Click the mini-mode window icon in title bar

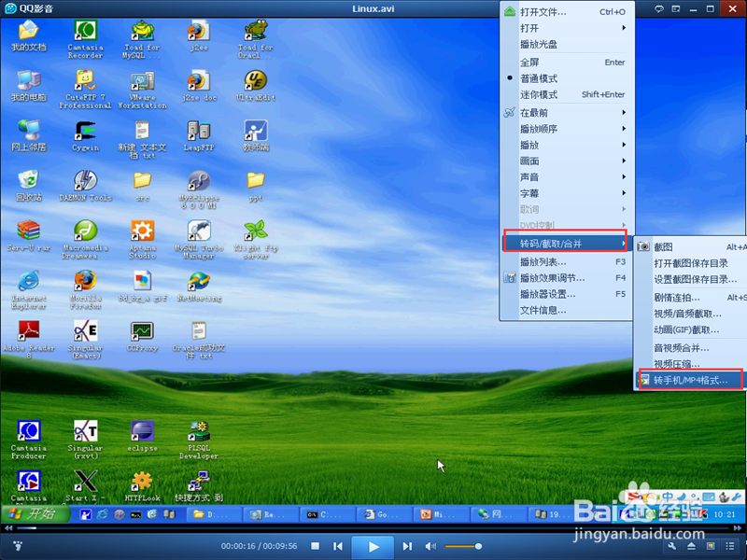[x=675, y=9]
